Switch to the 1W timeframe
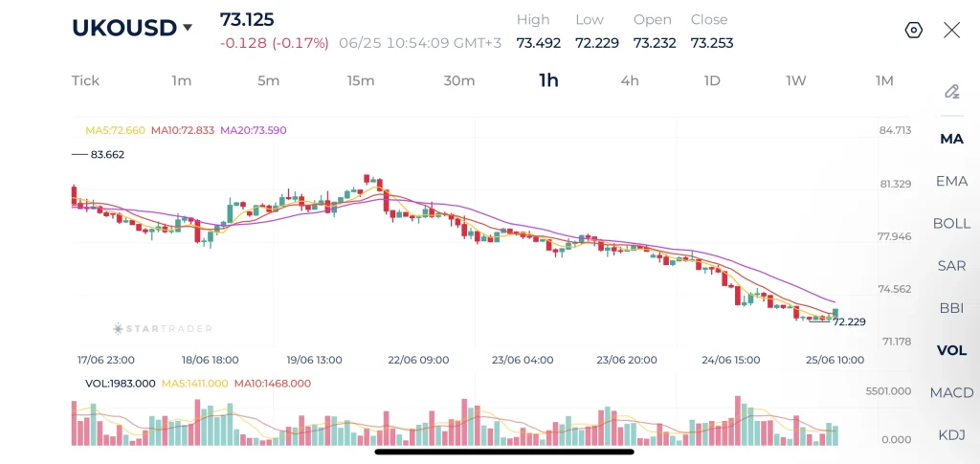Viewport: 980px width, 464px height. pos(795,80)
